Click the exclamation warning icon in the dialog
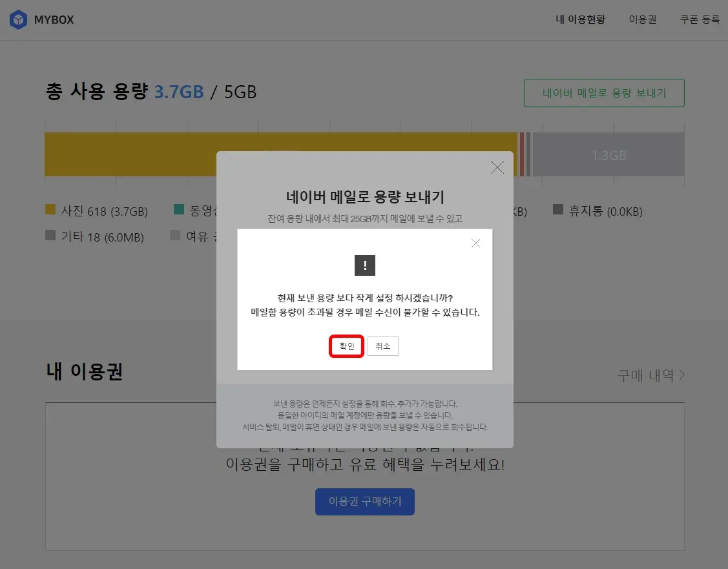The image size is (728, 569). 365,265
